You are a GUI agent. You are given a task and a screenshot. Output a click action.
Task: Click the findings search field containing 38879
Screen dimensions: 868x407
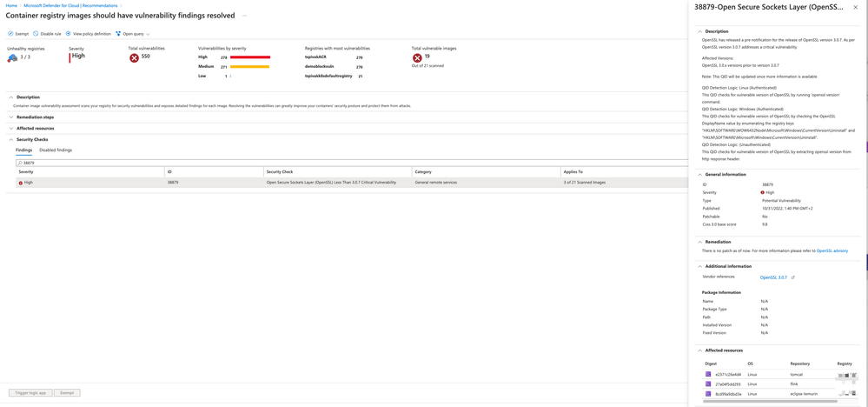point(352,163)
